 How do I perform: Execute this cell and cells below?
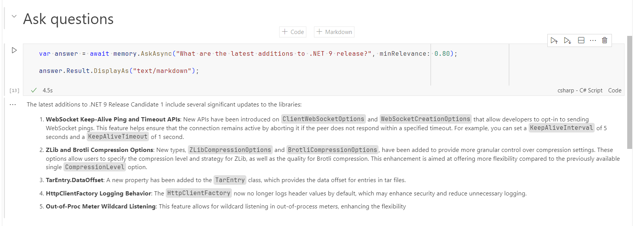pyautogui.click(x=568, y=40)
